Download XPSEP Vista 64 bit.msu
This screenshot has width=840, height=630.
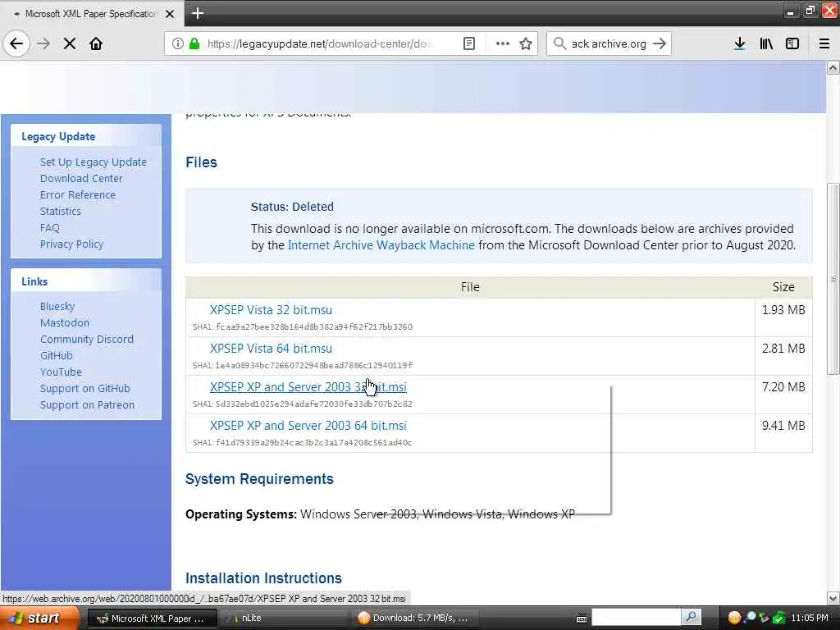(x=271, y=349)
